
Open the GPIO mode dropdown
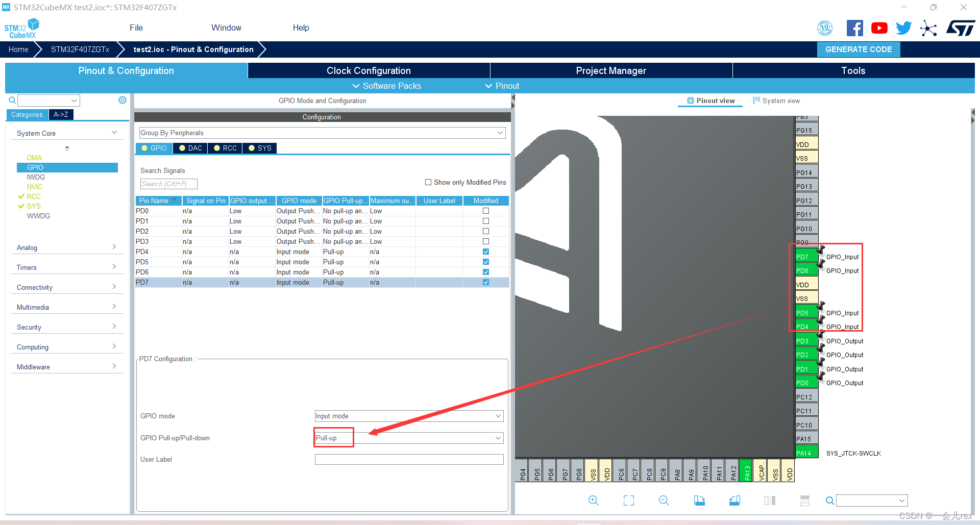tap(409, 416)
